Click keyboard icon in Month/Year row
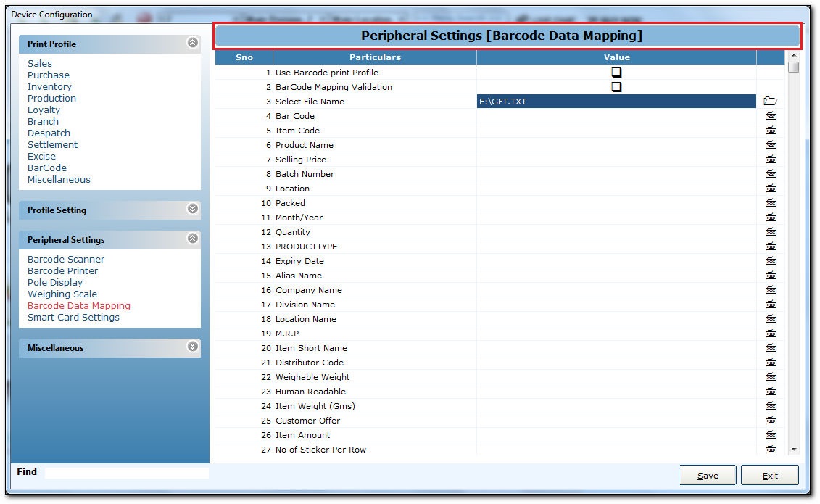The image size is (820, 504). coord(771,218)
